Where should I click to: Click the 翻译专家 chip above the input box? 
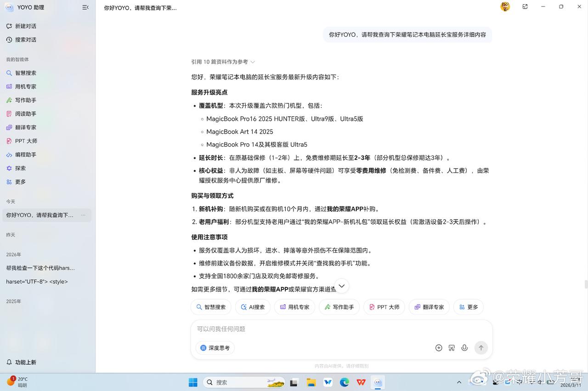(x=429, y=307)
